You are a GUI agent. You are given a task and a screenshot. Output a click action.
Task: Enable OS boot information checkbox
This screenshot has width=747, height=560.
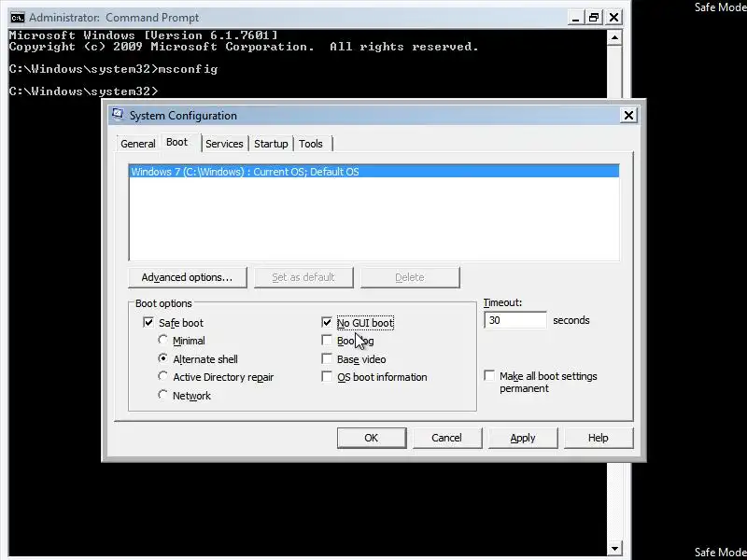point(327,377)
